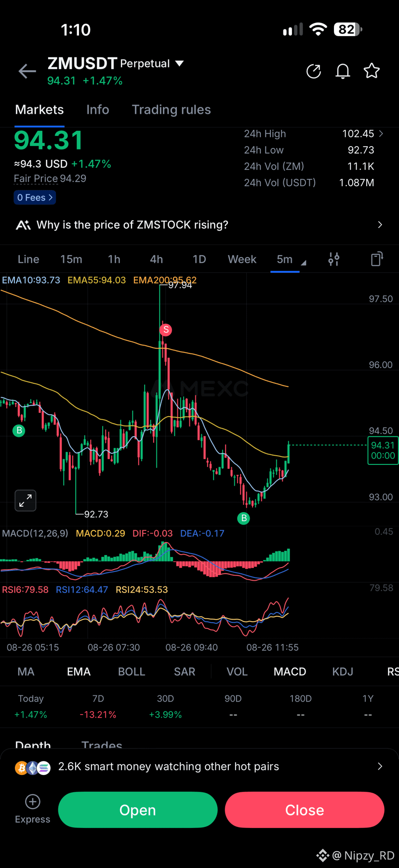Go back with the left arrow
The image size is (399, 868).
click(x=27, y=71)
